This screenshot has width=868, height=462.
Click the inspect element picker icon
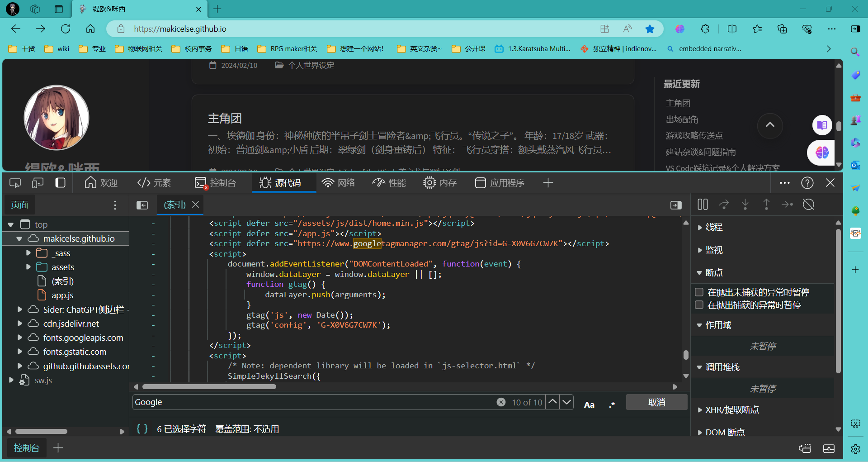tap(15, 183)
